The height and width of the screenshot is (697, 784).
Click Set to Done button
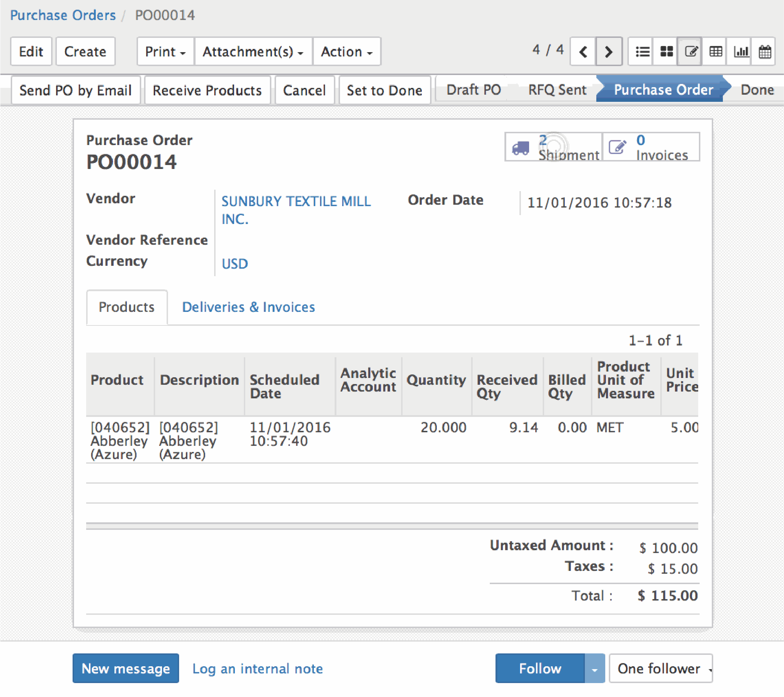[x=384, y=90]
